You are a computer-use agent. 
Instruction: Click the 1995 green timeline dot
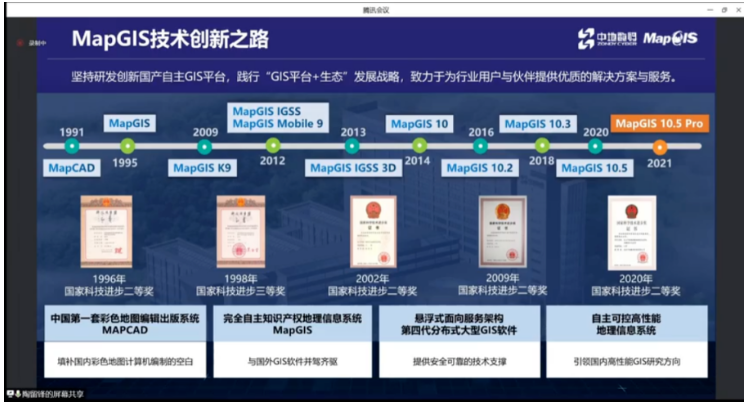pyautogui.click(x=127, y=146)
